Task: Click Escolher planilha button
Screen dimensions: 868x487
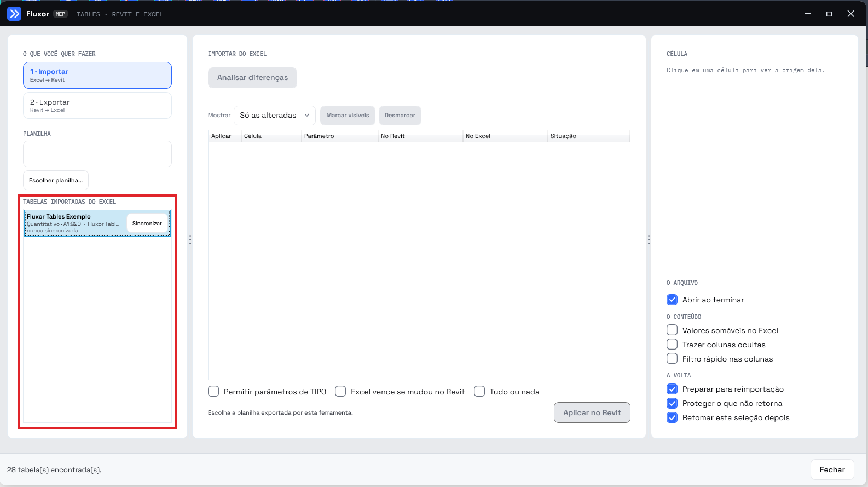Action: click(x=56, y=180)
